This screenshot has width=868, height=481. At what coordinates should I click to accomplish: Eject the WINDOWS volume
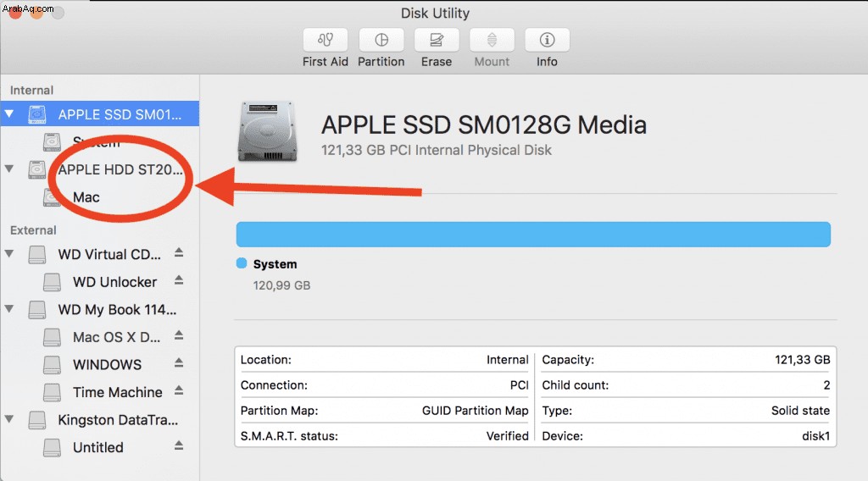coord(178,363)
